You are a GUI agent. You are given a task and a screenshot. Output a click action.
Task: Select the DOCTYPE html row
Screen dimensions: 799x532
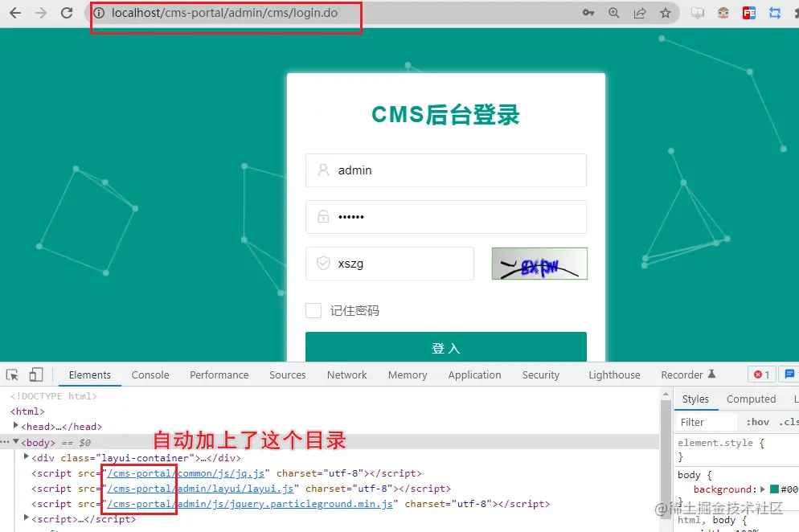[54, 396]
